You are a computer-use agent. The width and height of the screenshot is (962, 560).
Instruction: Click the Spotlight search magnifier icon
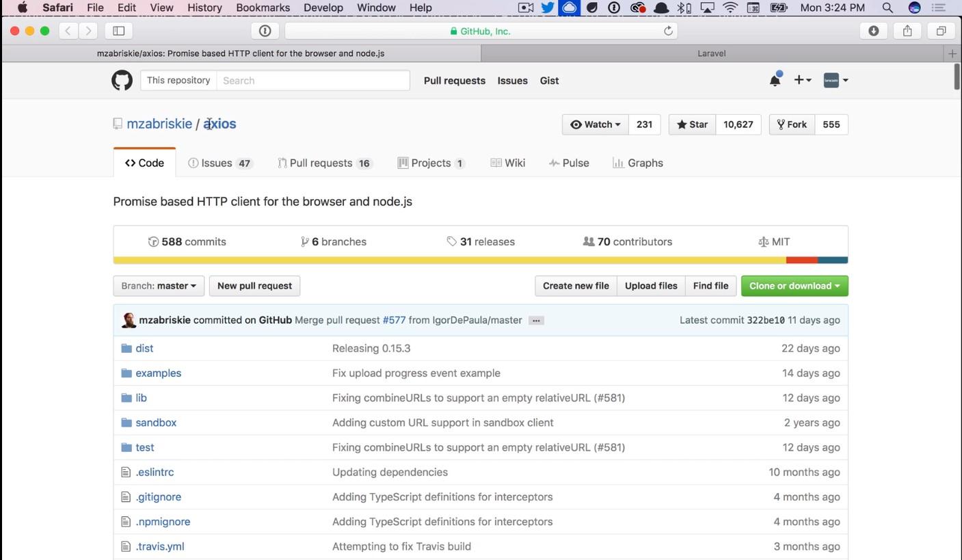point(887,8)
